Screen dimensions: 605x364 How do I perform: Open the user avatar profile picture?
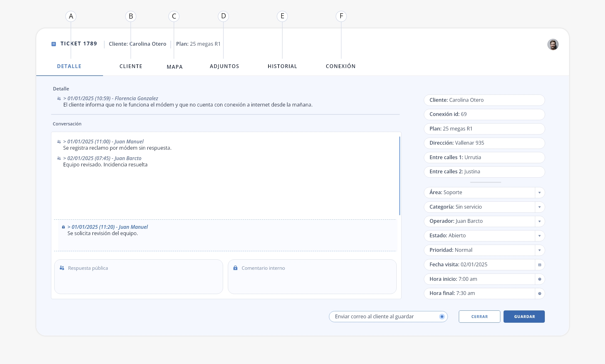[553, 44]
